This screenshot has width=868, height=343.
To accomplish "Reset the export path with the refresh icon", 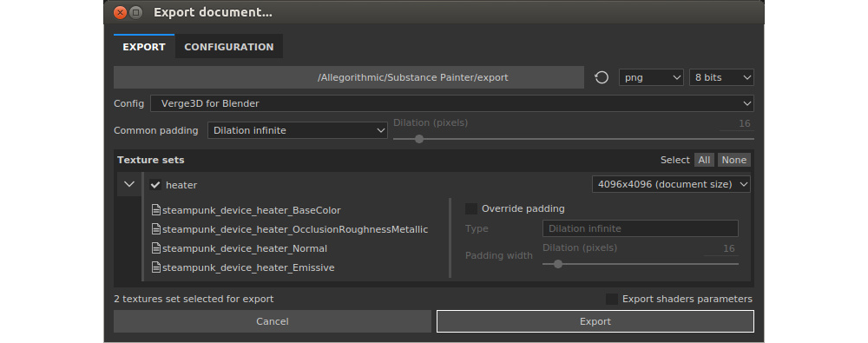I will pos(602,77).
